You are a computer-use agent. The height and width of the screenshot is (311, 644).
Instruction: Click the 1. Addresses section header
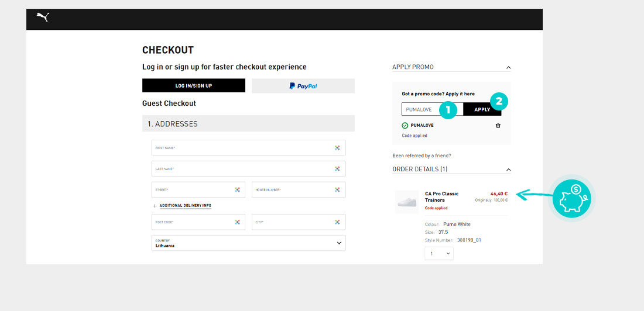[248, 123]
